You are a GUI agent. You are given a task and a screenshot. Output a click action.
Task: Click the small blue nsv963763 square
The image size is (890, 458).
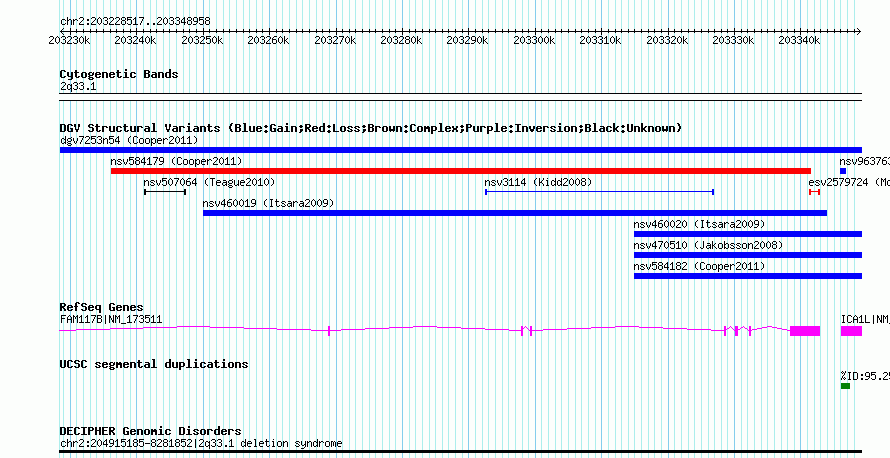[843, 171]
